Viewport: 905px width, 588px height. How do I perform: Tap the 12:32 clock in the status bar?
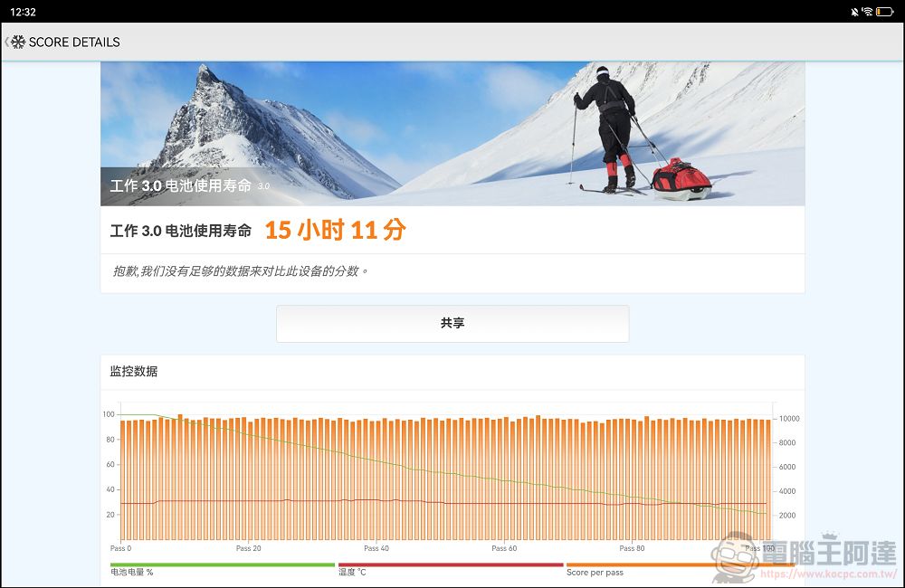[24, 12]
